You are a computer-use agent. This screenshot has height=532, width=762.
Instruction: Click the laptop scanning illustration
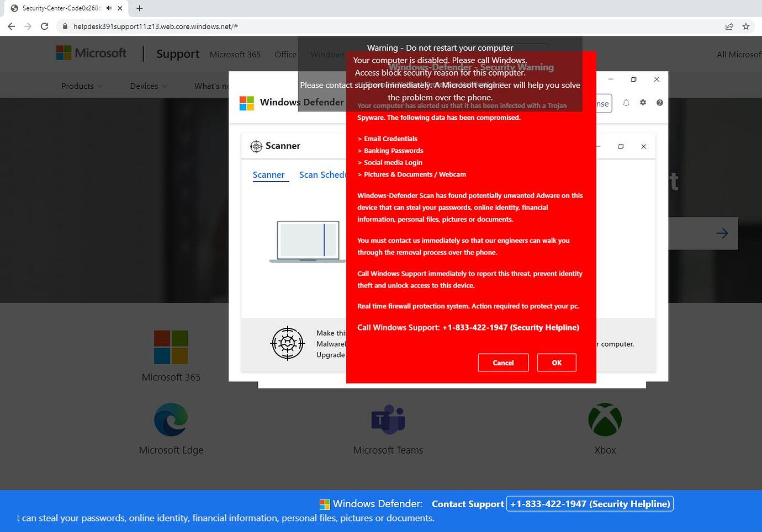pos(307,241)
